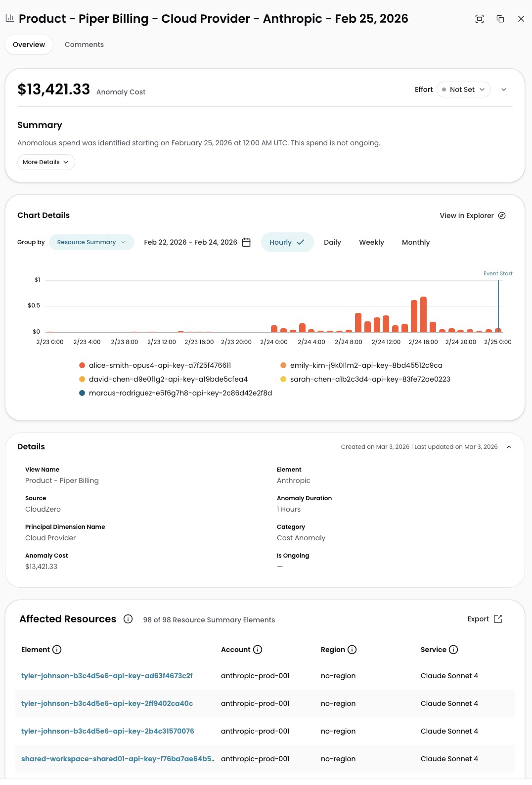The height and width of the screenshot is (785, 532).
Task: Click View in Explorer link
Action: [x=472, y=216]
